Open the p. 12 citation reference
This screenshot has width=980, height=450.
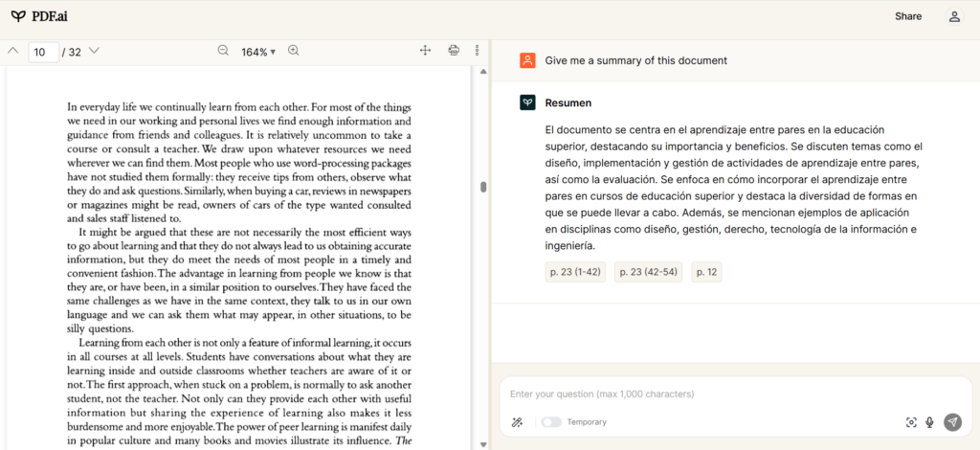(706, 272)
